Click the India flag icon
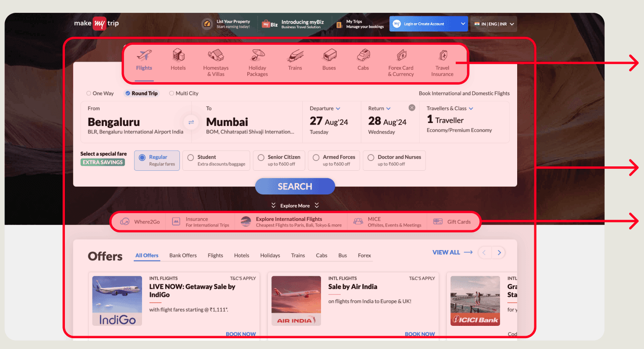 click(x=477, y=24)
